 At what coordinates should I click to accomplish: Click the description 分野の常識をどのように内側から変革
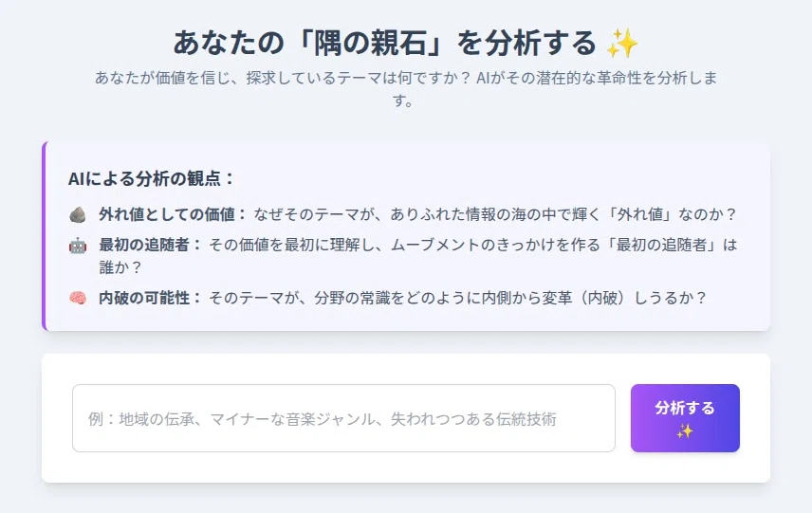[458, 298]
